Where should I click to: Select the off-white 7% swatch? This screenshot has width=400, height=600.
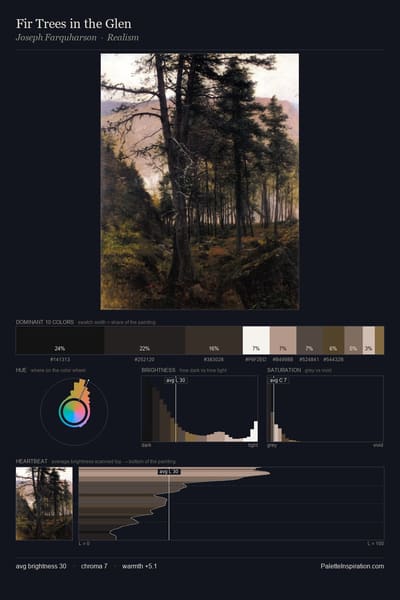(256, 340)
